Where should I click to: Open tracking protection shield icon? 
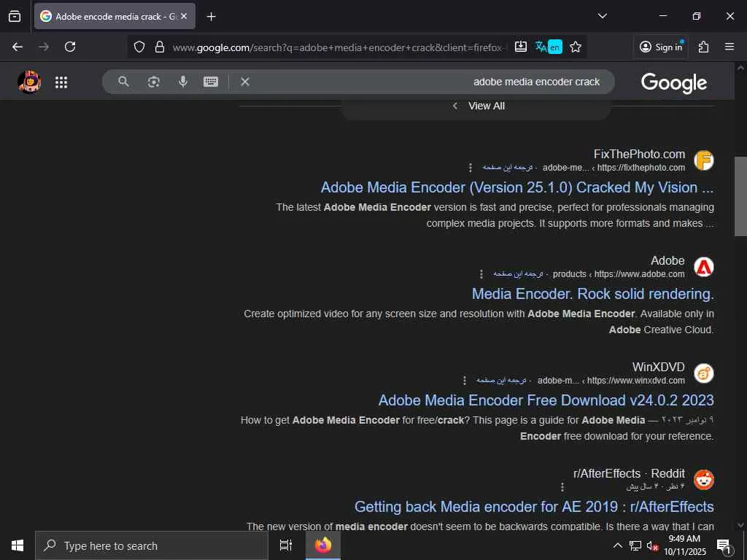(x=139, y=47)
